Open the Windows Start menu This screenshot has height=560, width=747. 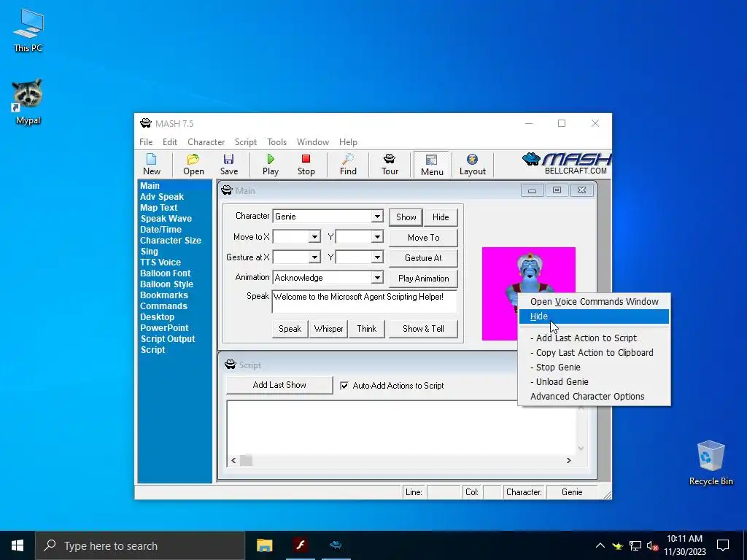pos(18,545)
